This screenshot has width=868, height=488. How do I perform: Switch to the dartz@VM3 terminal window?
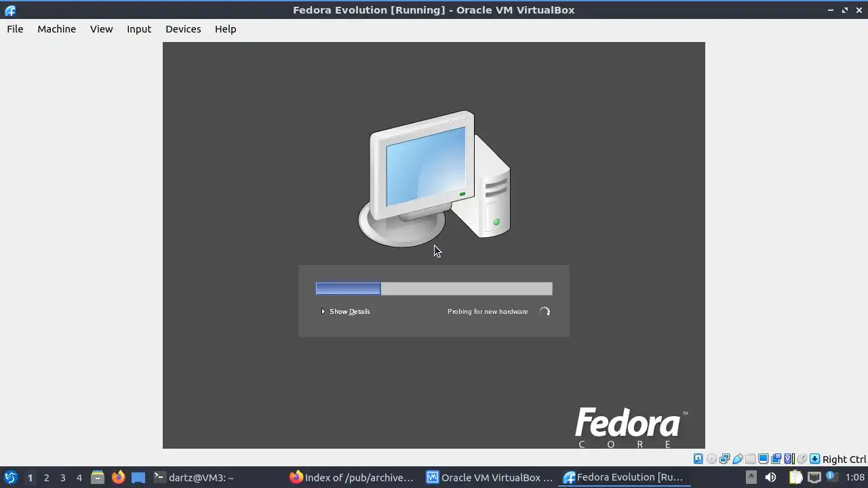click(217, 477)
